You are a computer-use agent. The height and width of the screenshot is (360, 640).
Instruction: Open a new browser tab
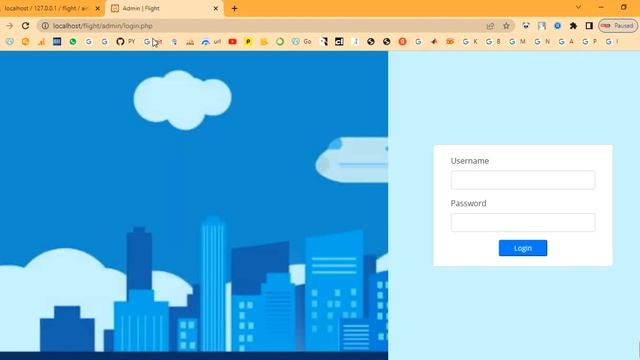click(234, 8)
